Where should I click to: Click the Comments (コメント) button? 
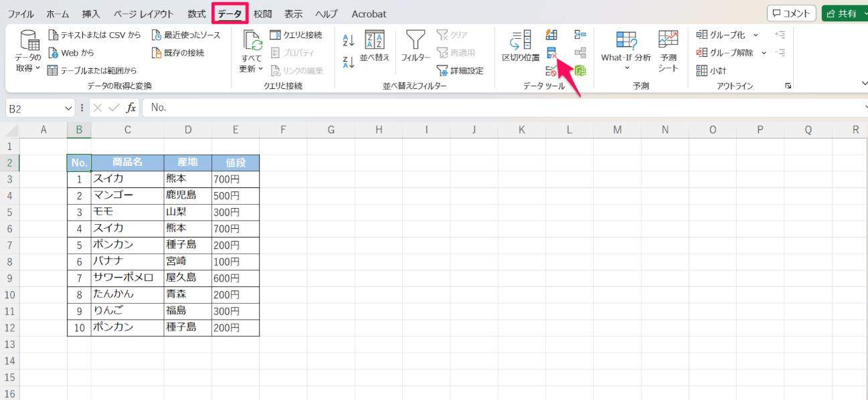pyautogui.click(x=791, y=13)
